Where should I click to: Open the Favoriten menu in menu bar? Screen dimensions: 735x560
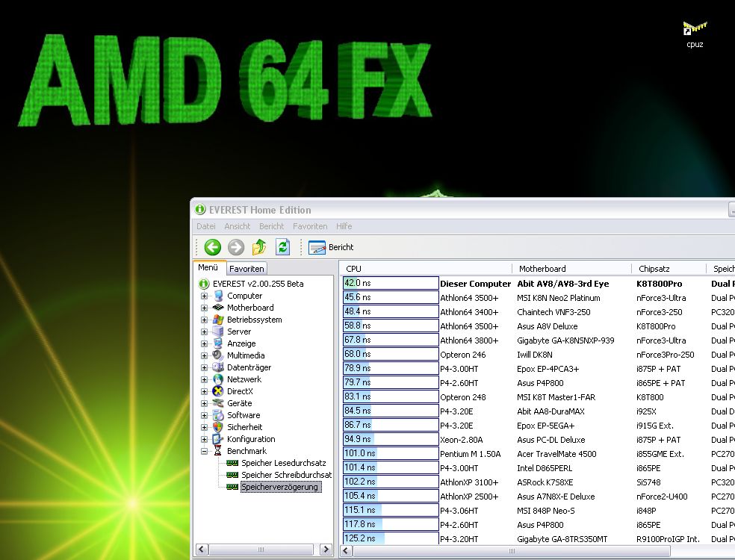[x=310, y=226]
